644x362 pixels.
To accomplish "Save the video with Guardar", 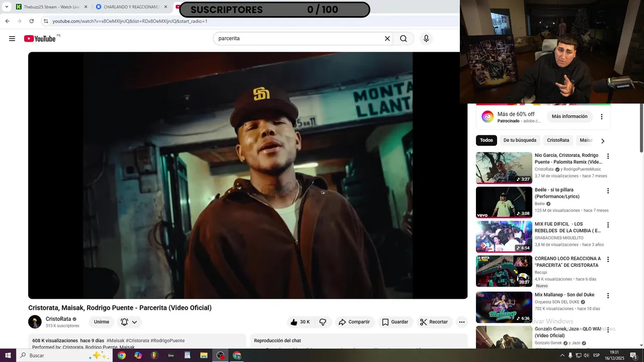I will point(395,322).
